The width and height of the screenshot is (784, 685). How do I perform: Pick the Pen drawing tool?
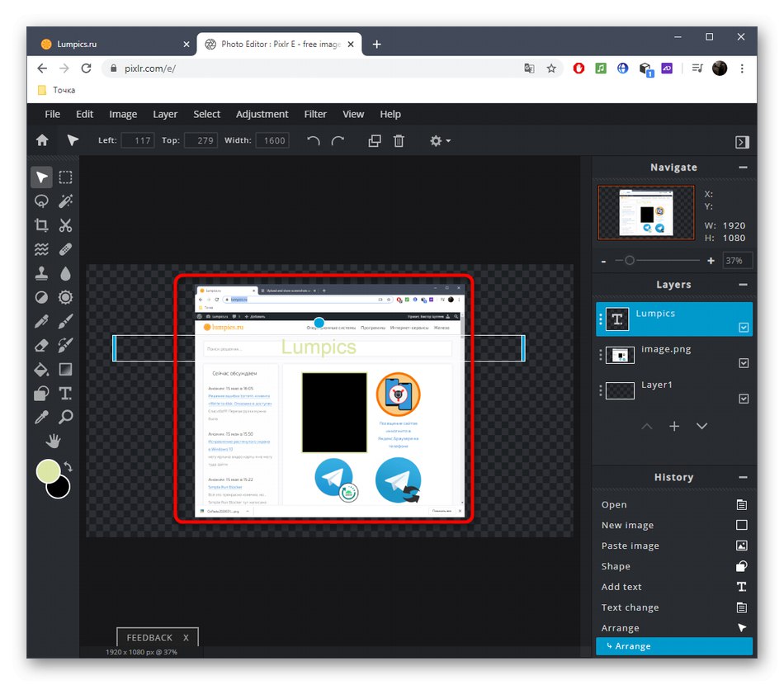point(41,321)
